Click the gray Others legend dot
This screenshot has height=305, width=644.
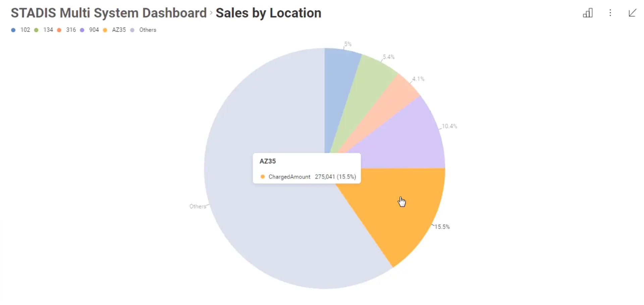(x=132, y=30)
